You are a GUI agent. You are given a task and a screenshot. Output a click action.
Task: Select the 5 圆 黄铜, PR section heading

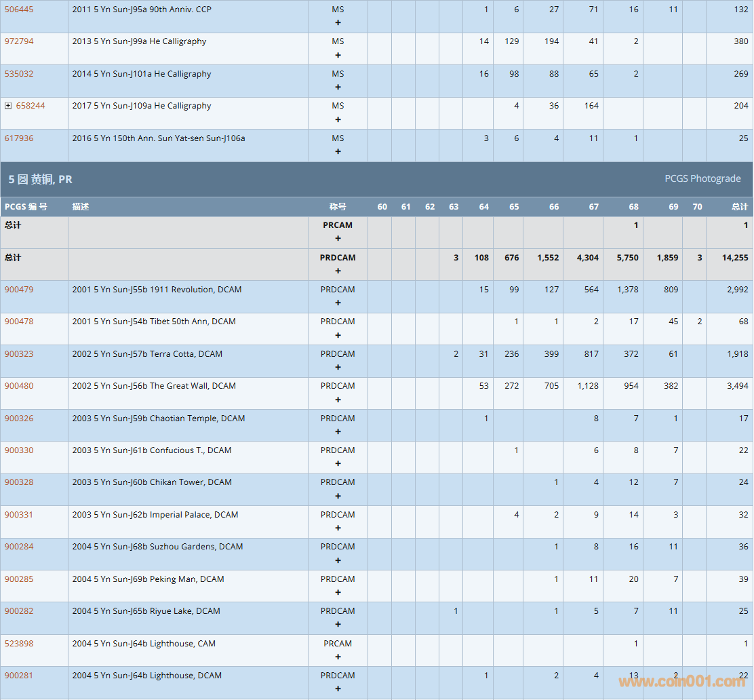[x=41, y=179]
